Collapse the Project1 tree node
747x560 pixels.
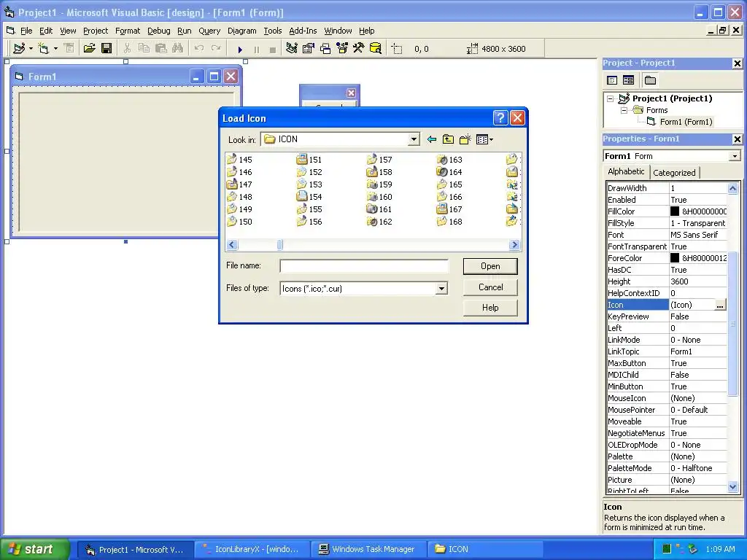click(610, 98)
